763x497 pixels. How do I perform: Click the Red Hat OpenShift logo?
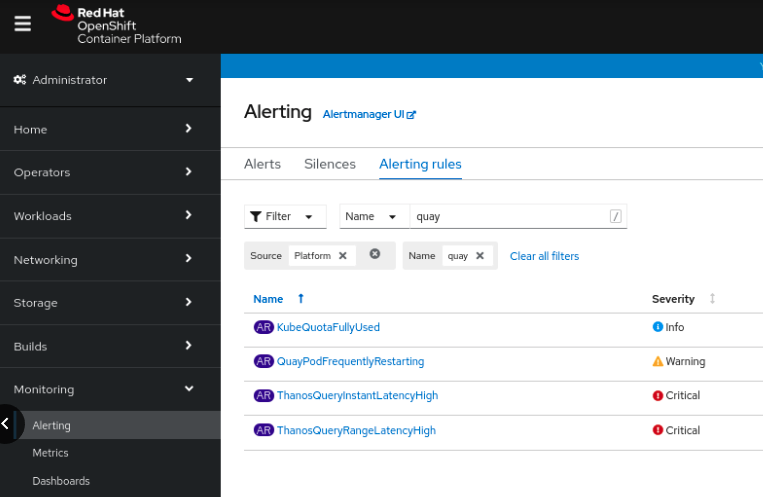[116, 26]
